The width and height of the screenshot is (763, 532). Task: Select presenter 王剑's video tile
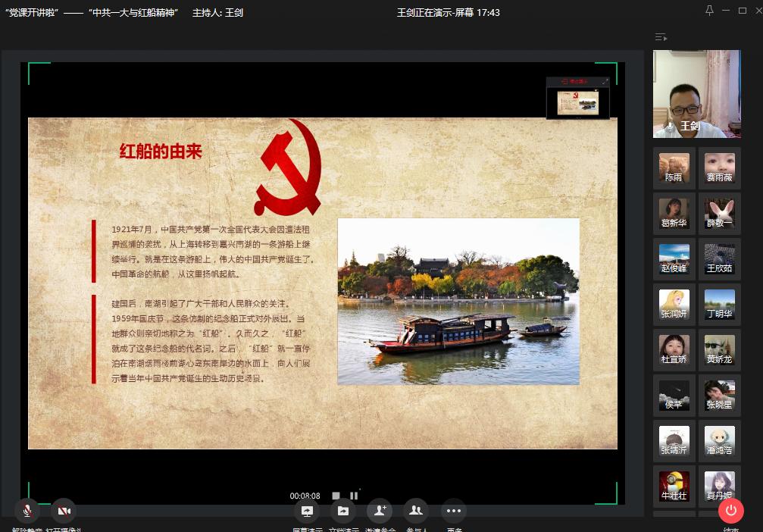pos(696,93)
